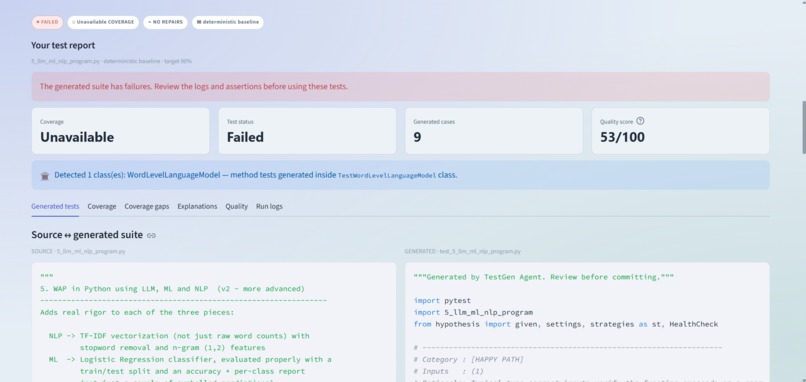806x382 pixels.
Task: Click the SOURCE 5_llm_ml_nlp_program.py label
Action: click(x=78, y=251)
